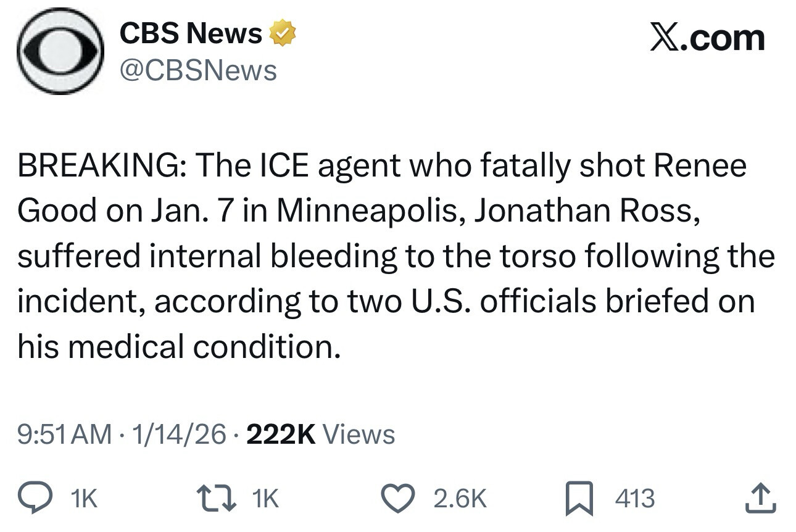Click the 9:51 AM timestamp

point(65,434)
